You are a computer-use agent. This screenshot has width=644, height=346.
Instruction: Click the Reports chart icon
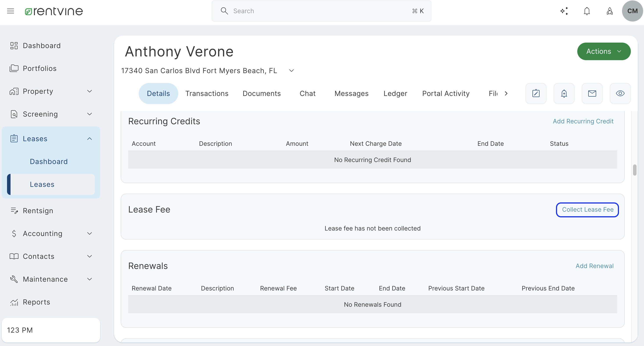click(x=14, y=302)
